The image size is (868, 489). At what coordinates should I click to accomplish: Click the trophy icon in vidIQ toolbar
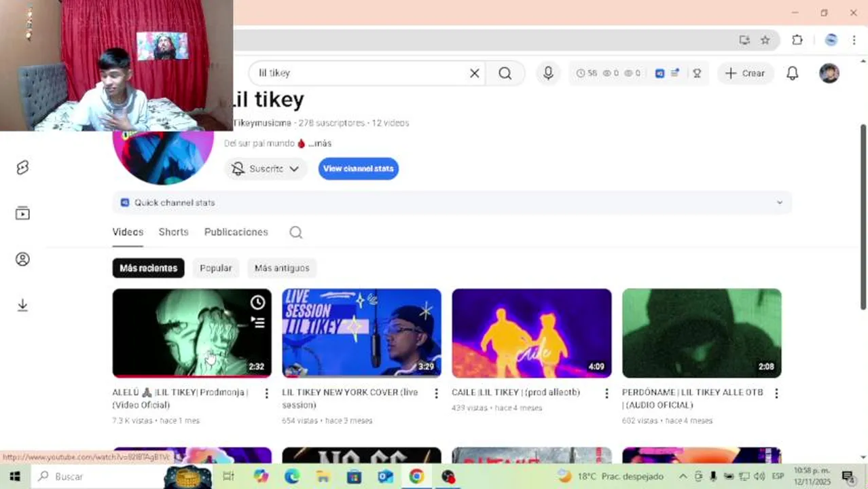click(x=697, y=73)
